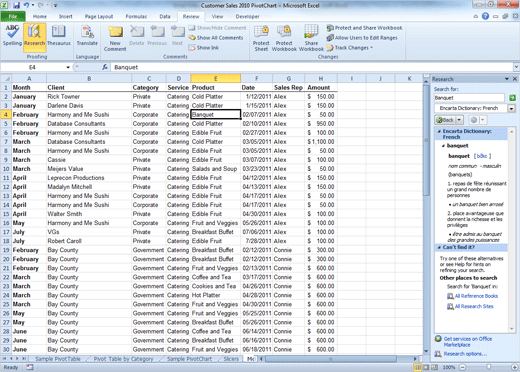Click Show Ink option

(x=204, y=48)
